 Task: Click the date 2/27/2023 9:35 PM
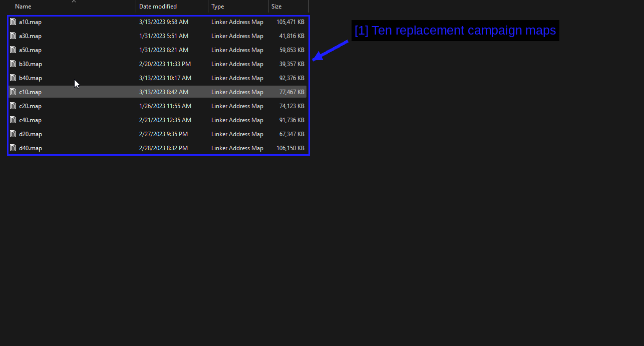pyautogui.click(x=163, y=134)
